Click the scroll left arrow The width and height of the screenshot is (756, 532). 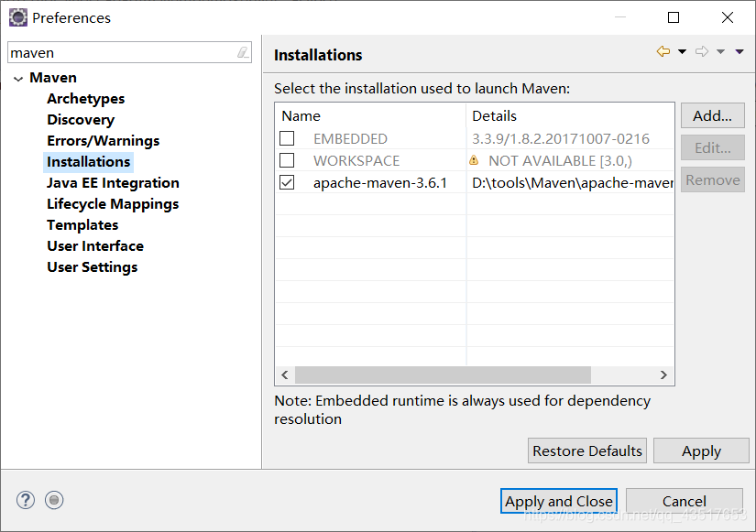coord(285,375)
